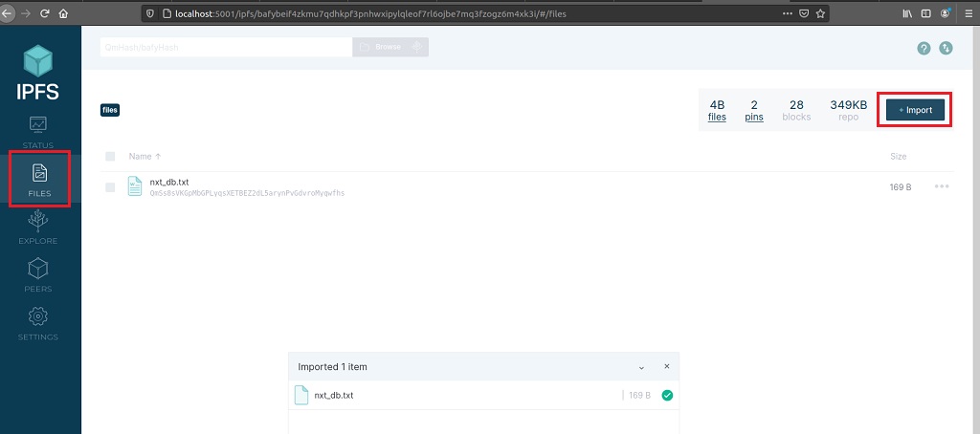Open the files stats link
This screenshot has width=980, height=434.
[x=717, y=110]
